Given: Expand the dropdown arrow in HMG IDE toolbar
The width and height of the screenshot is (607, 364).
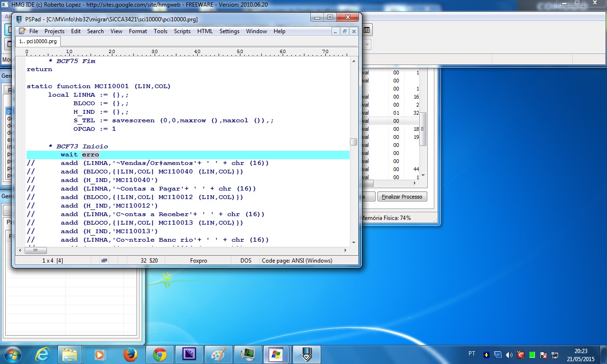Looking at the screenshot, I should pos(367,44).
